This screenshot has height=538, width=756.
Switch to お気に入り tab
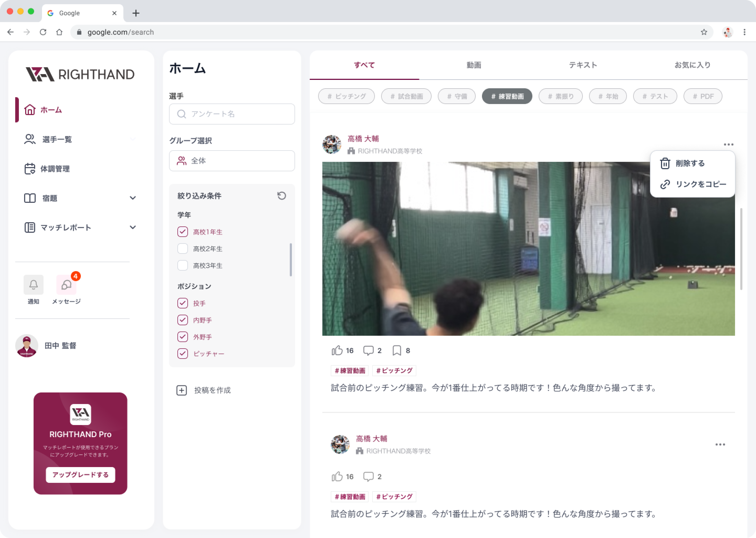(x=693, y=65)
